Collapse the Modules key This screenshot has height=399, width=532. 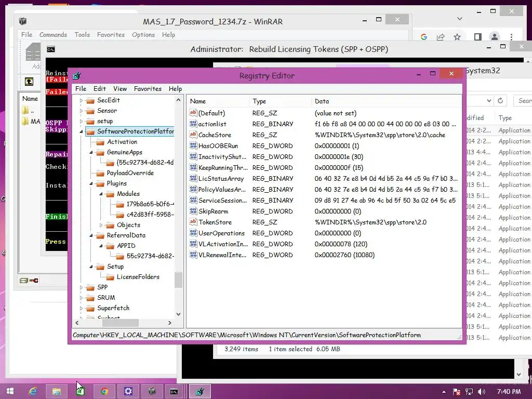pyautogui.click(x=101, y=194)
